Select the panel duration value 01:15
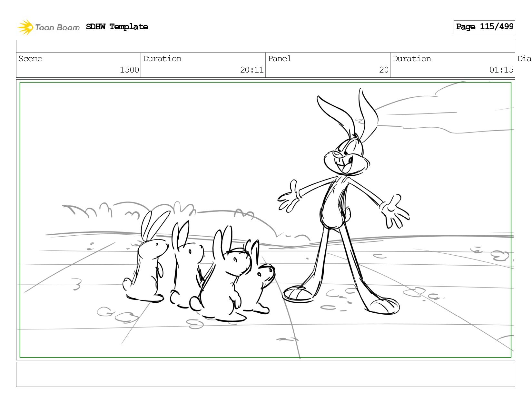 [501, 70]
